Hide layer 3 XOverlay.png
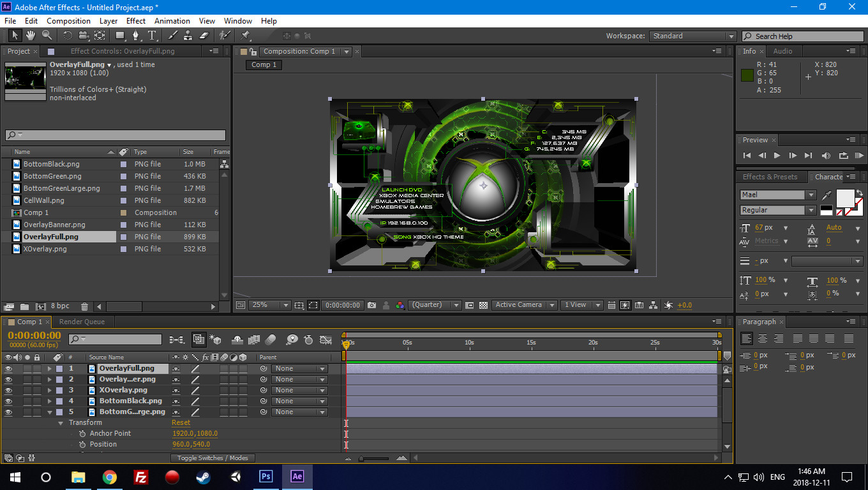The image size is (868, 490). [8, 390]
